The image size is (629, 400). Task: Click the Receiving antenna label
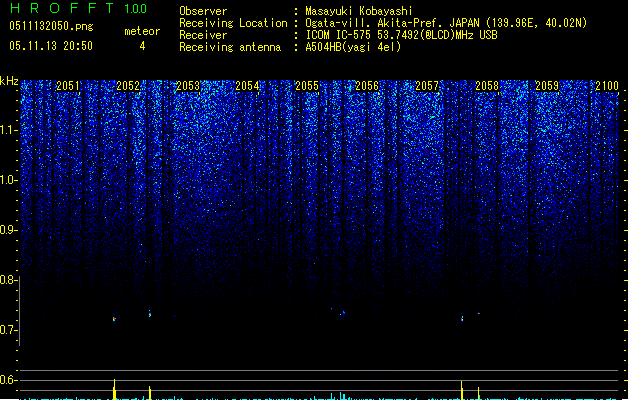(230, 47)
